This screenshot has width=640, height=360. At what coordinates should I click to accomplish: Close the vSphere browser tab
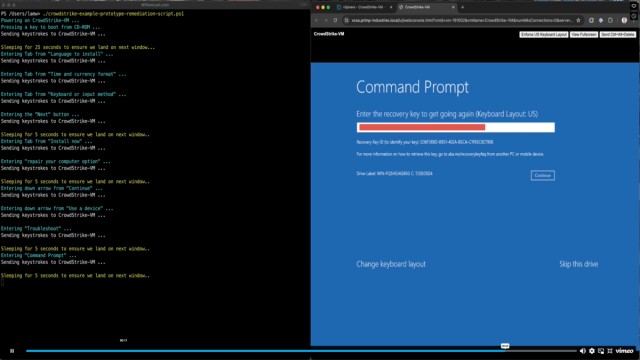pyautogui.click(x=391, y=7)
